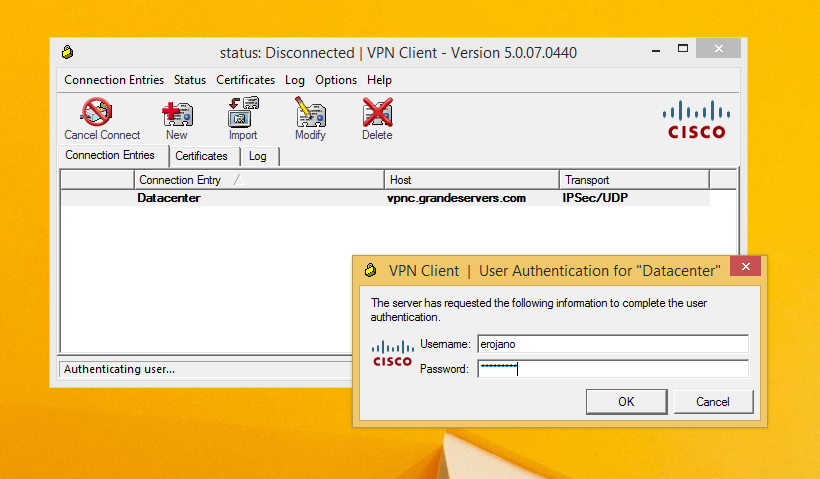Screen dimensions: 820x479
Task: Sort by Connection Entry column header
Action: pyautogui.click(x=259, y=180)
